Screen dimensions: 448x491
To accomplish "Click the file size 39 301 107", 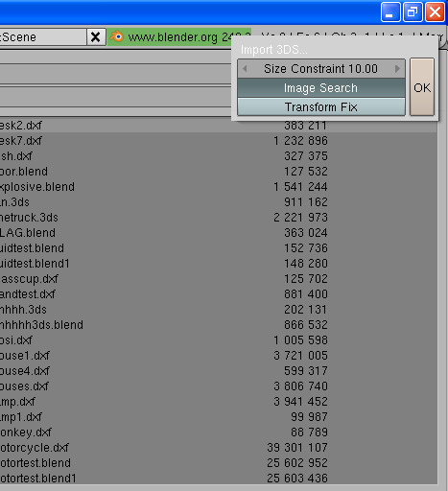I will click(x=297, y=448).
